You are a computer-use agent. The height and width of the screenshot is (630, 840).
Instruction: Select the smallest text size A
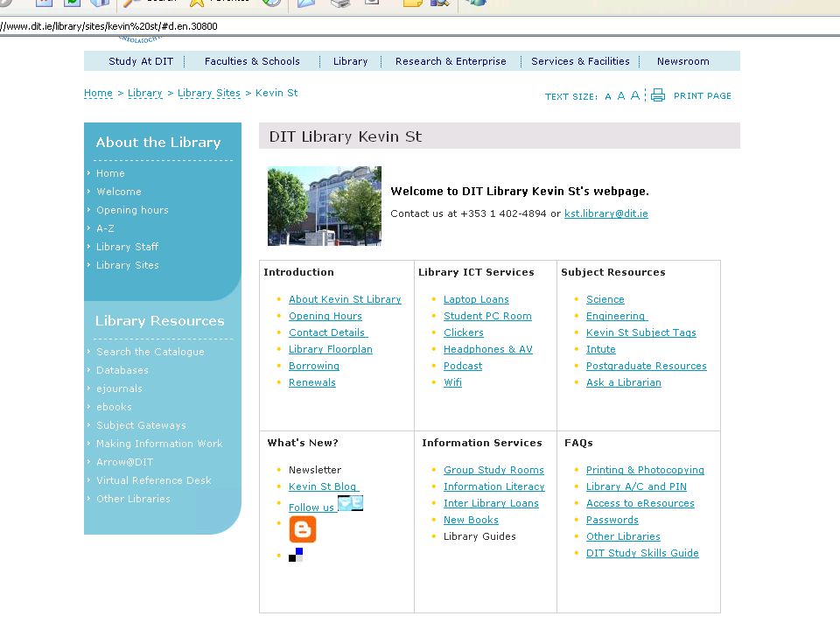[x=608, y=96]
